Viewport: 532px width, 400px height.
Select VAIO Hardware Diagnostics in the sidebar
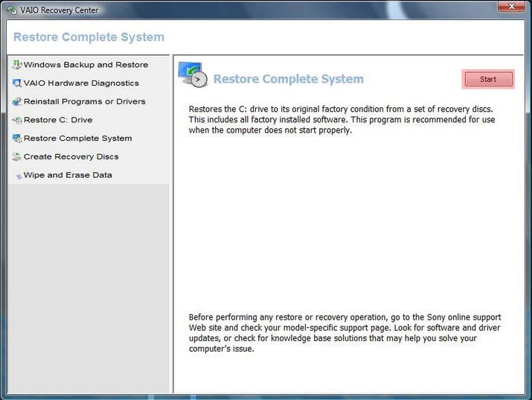(81, 83)
